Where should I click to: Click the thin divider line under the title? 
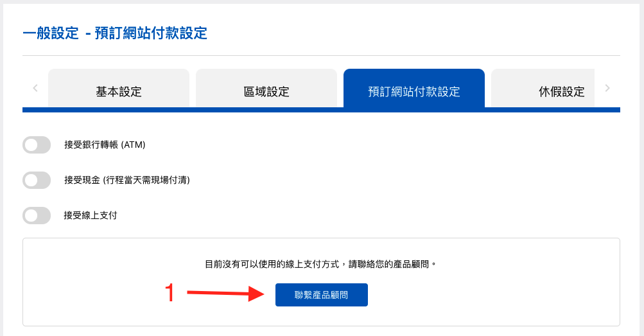(x=321, y=55)
